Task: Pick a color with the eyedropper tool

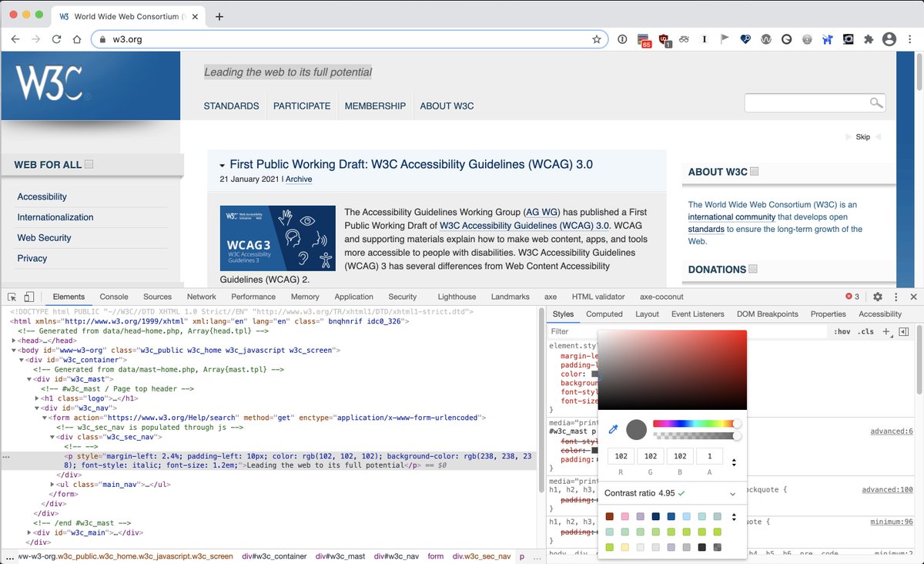Action: [614, 429]
